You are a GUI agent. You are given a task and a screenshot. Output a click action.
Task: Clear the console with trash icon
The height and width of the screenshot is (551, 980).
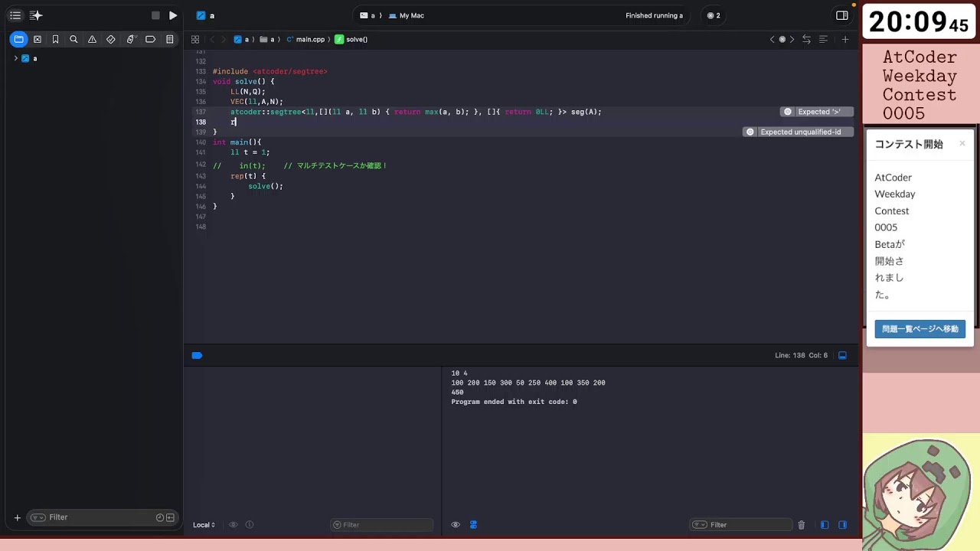click(802, 525)
